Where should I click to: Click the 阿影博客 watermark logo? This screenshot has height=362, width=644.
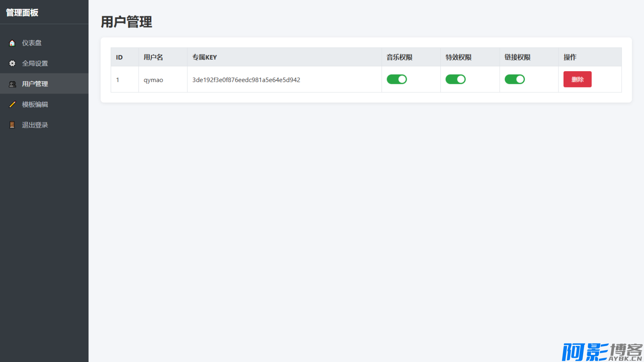click(x=602, y=352)
